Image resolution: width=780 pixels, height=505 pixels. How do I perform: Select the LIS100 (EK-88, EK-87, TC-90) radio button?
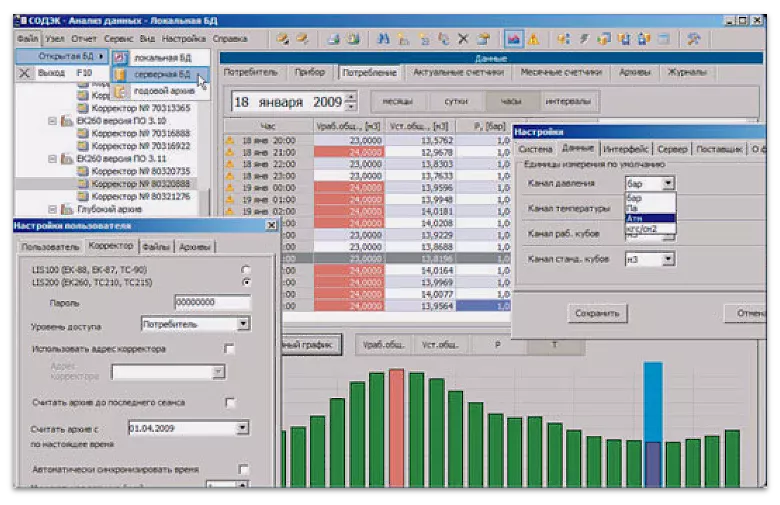[246, 270]
